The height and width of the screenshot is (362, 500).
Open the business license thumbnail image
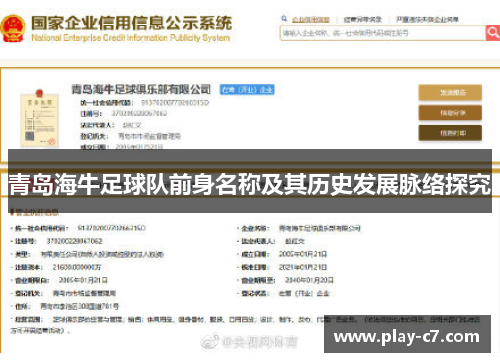click(39, 118)
